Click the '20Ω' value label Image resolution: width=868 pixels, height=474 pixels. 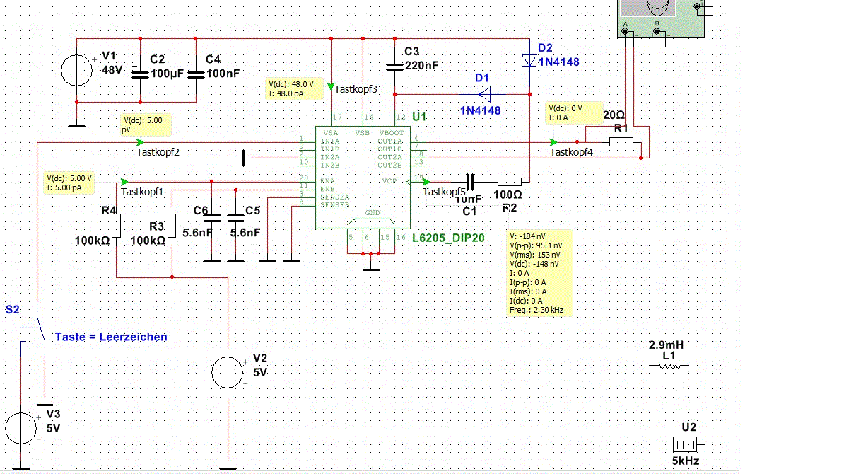(x=614, y=115)
